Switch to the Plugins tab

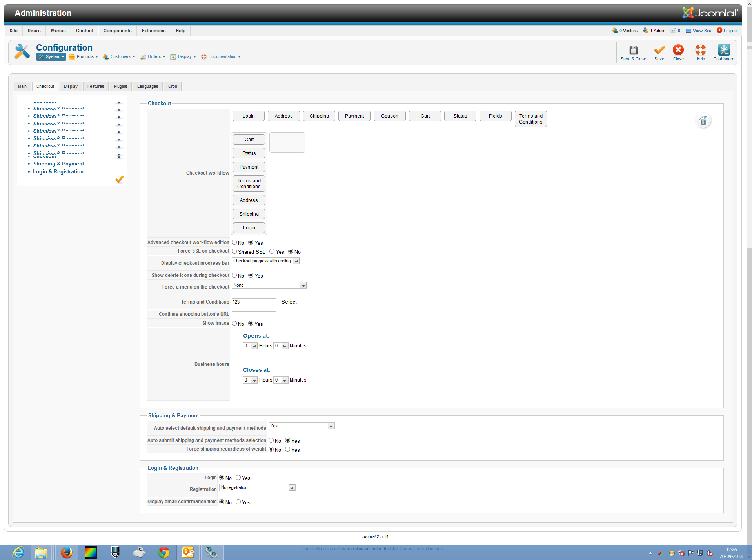[x=120, y=86]
